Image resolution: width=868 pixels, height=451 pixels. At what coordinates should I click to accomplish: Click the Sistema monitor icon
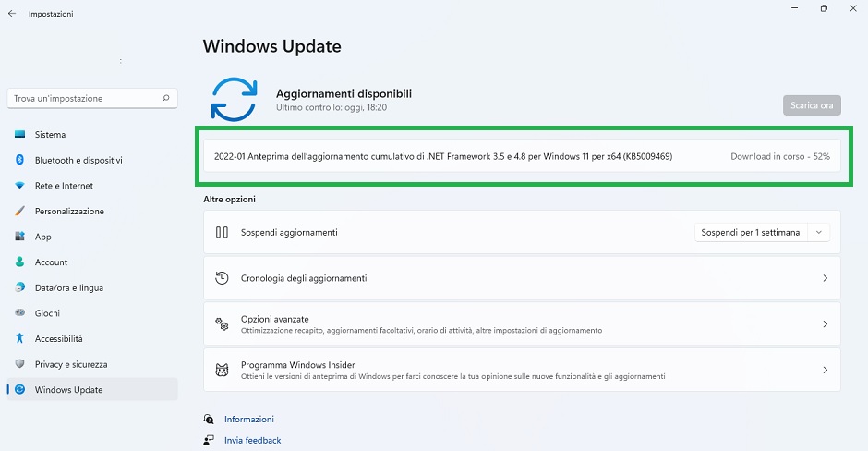pyautogui.click(x=20, y=134)
